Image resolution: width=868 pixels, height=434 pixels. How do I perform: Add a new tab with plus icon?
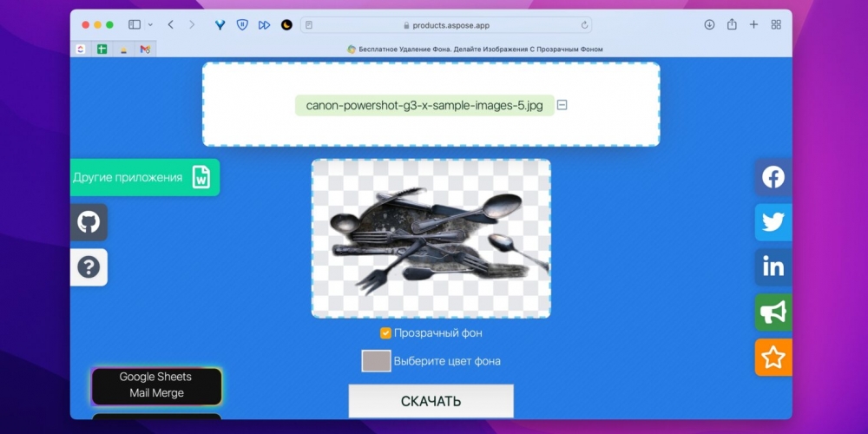tap(753, 25)
